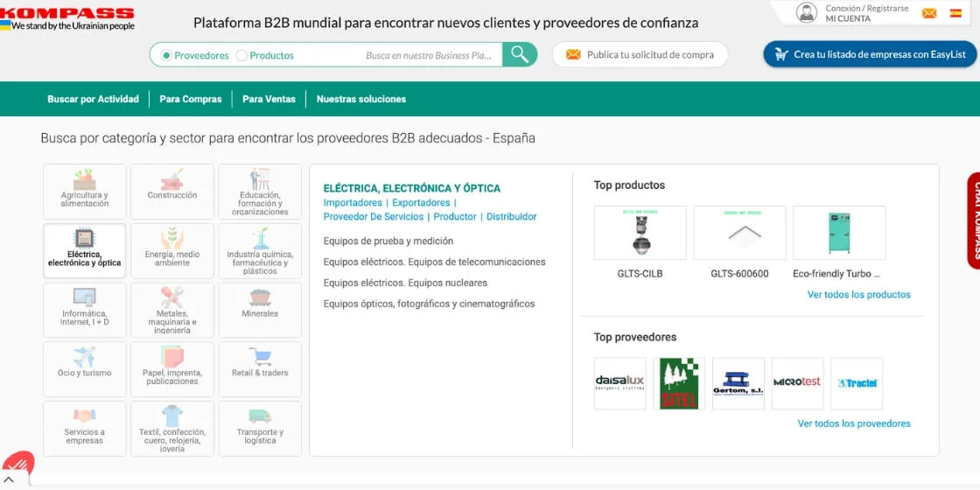Open the SITEL supplier logo
Image resolution: width=980 pixels, height=490 pixels.
click(679, 384)
